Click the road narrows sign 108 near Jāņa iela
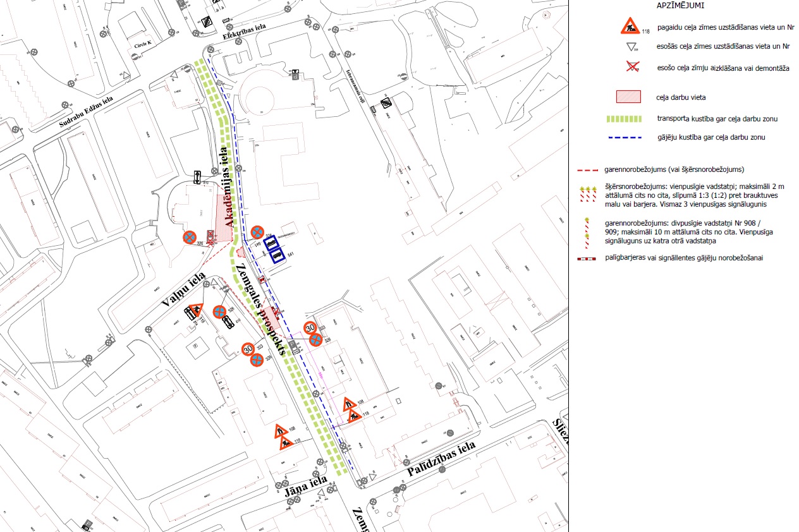This screenshot has height=532, width=799. [x=282, y=432]
